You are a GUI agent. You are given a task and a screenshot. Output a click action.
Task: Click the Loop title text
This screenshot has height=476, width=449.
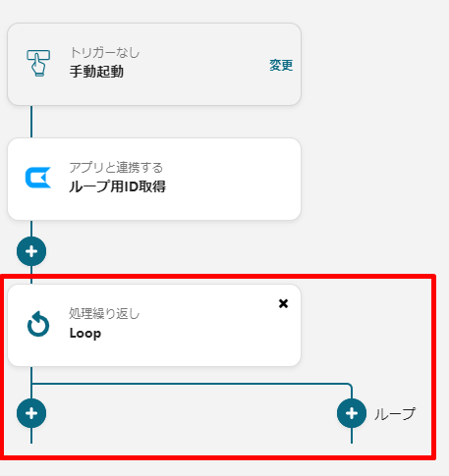[85, 334]
